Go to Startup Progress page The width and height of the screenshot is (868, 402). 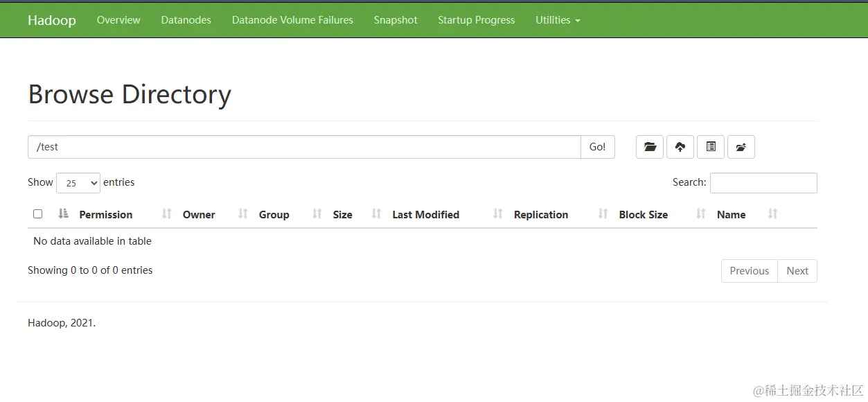(476, 20)
